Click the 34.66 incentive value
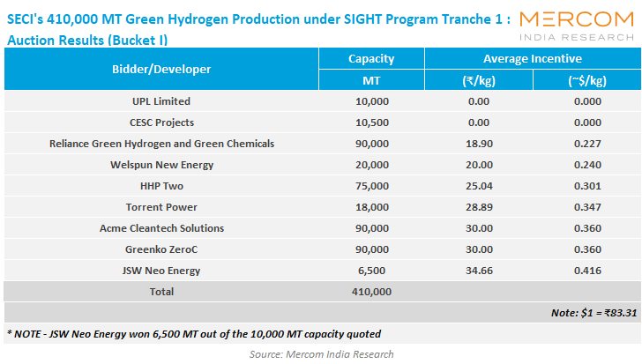This screenshot has height=364, width=642. point(479,271)
